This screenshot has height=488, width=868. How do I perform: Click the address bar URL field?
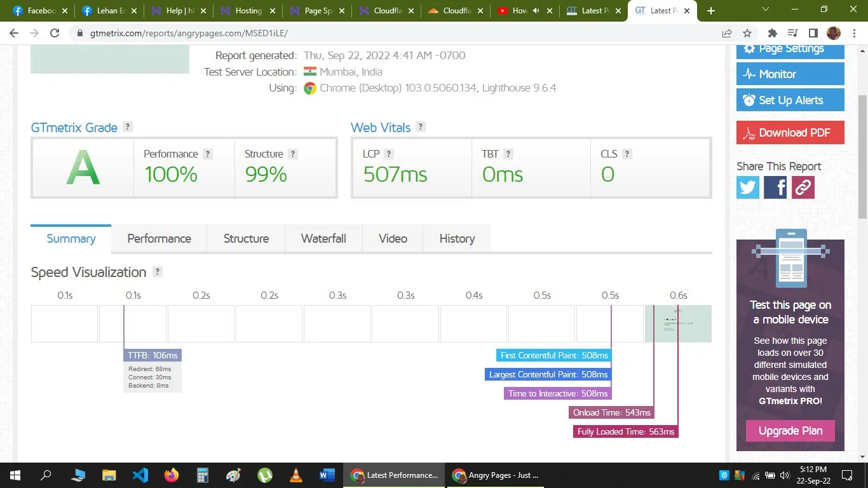pos(394,33)
